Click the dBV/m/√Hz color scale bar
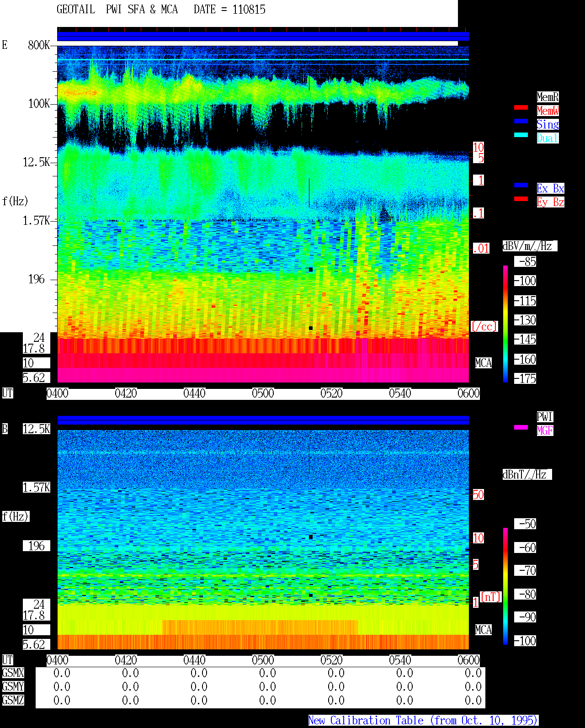Screen dimensions: 585x728 tap(505, 324)
